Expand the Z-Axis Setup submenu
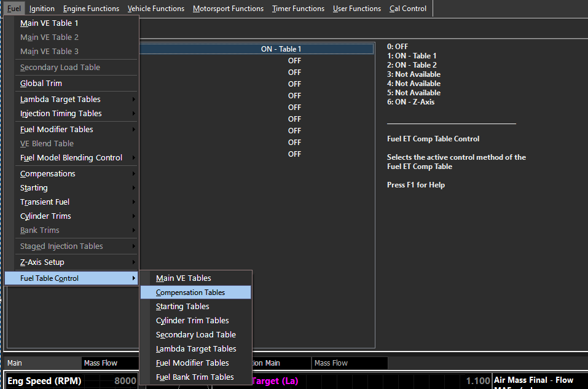The width and height of the screenshot is (588, 389). click(x=42, y=262)
